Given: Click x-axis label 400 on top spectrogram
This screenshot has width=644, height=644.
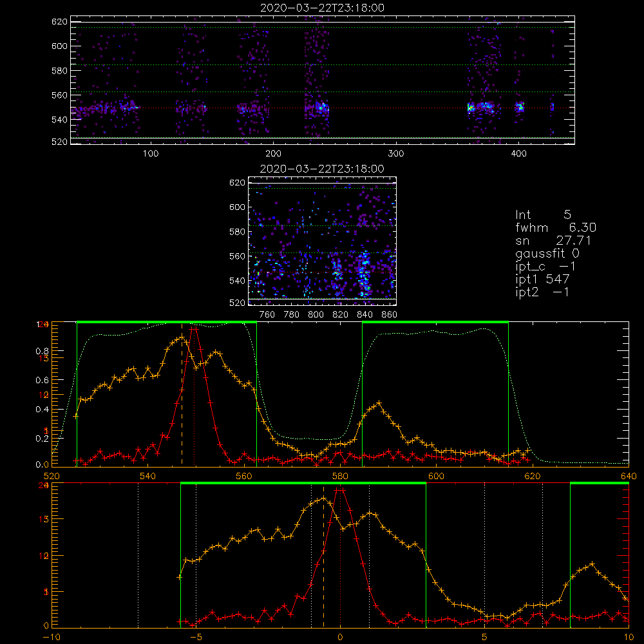Looking at the screenshot, I should coord(518,154).
